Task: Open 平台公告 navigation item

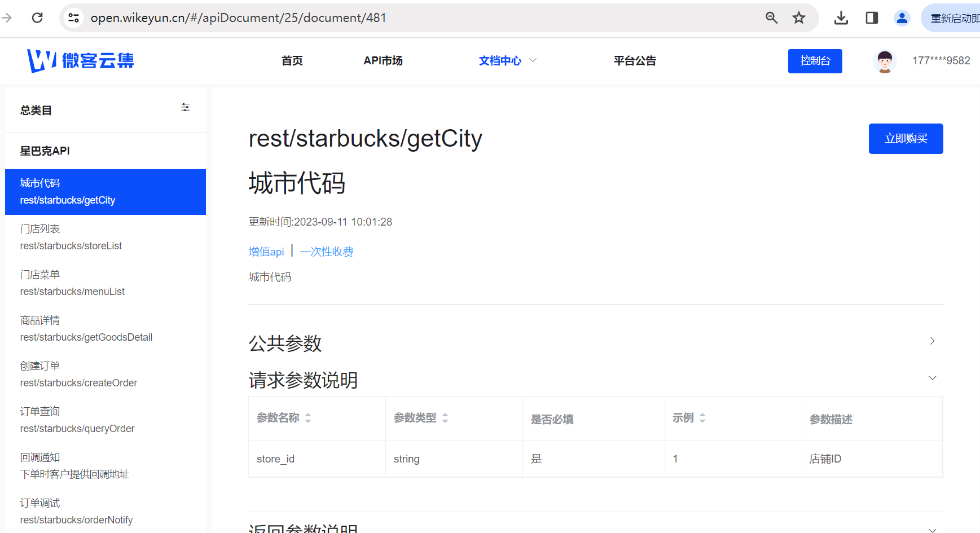Action: tap(635, 60)
